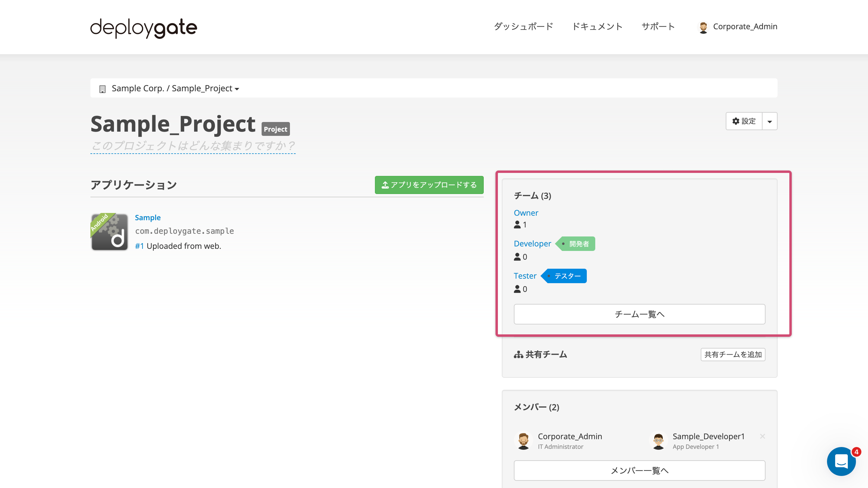This screenshot has width=868, height=488.
Task: Click the gear icon inside the 設定 button
Action: click(736, 121)
